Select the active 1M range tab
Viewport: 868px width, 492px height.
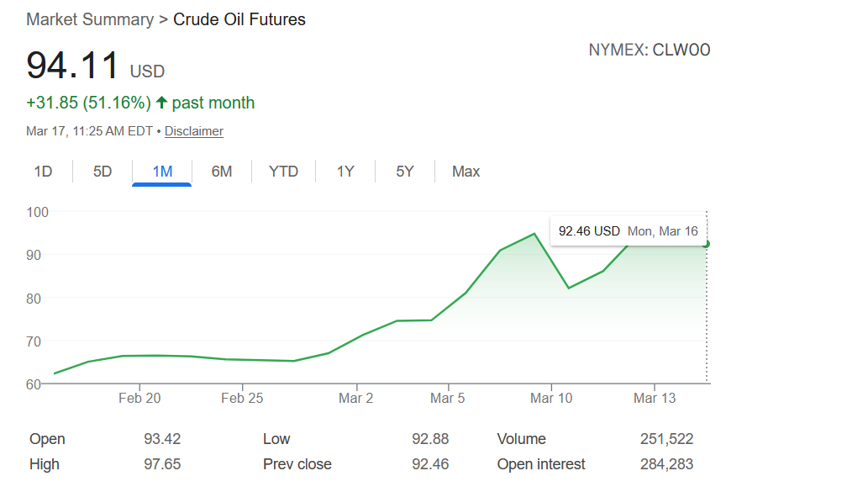[x=162, y=172]
